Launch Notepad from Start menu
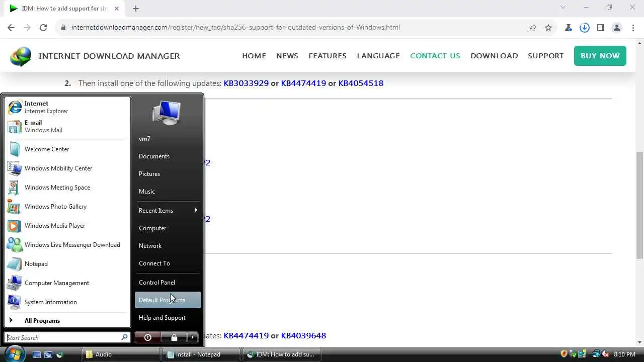 67,264
